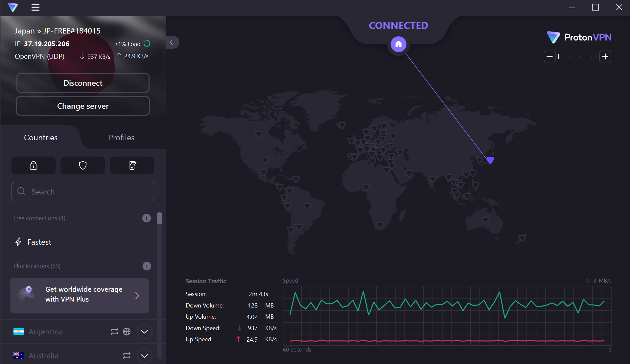This screenshot has height=364, width=630.
Task: Zoom in the map with plus button
Action: (x=605, y=57)
